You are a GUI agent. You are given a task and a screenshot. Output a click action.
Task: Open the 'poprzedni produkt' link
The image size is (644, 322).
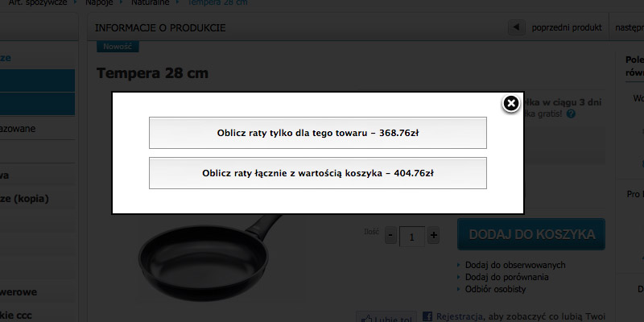click(567, 27)
